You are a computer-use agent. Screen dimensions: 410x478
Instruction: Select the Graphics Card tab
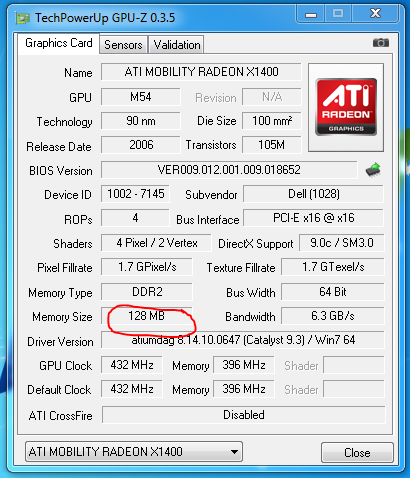(x=59, y=43)
